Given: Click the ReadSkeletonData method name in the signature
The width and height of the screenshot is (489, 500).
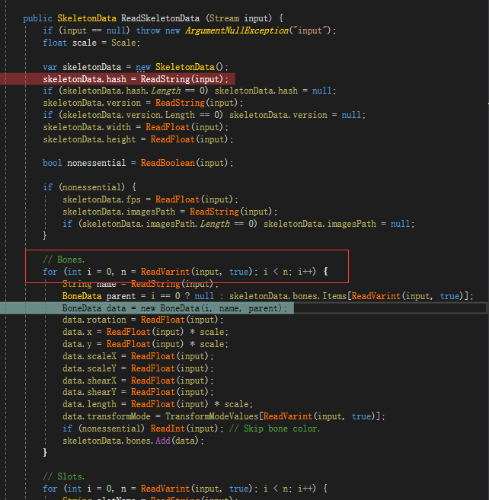Looking at the screenshot, I should pos(160,18).
